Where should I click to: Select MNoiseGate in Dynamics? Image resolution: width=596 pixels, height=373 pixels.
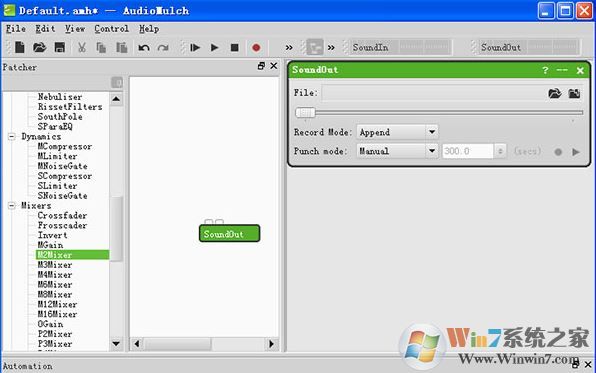coord(62,166)
